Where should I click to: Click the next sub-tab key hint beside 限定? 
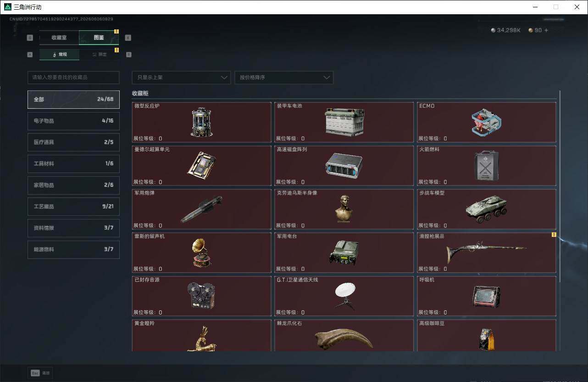click(x=128, y=54)
